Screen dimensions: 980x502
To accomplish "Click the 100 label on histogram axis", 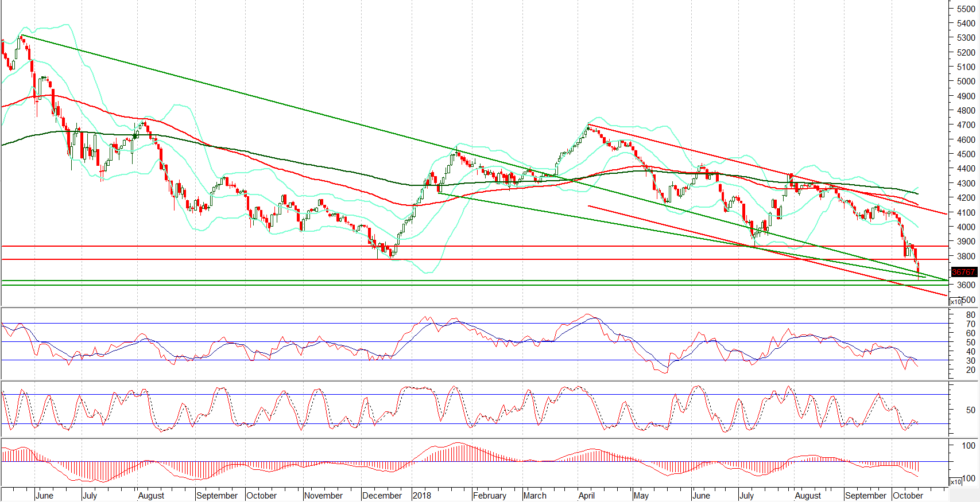I will 969,446.
